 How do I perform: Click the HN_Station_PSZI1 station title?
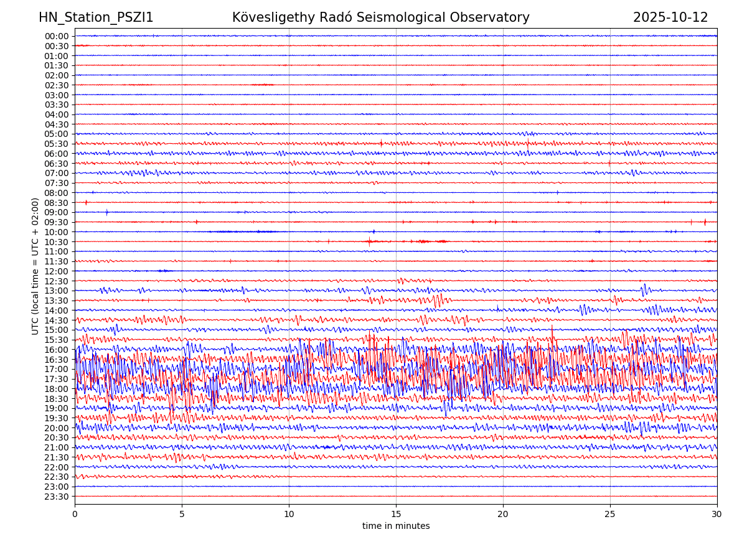click(x=96, y=18)
